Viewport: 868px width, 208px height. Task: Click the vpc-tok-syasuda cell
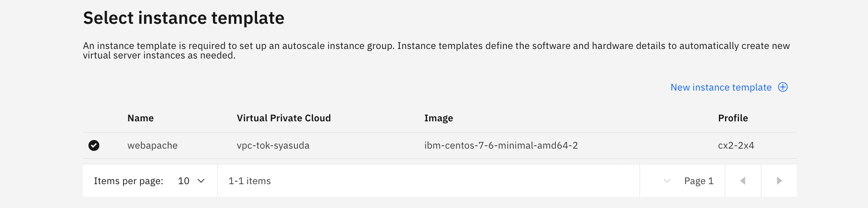(x=273, y=146)
